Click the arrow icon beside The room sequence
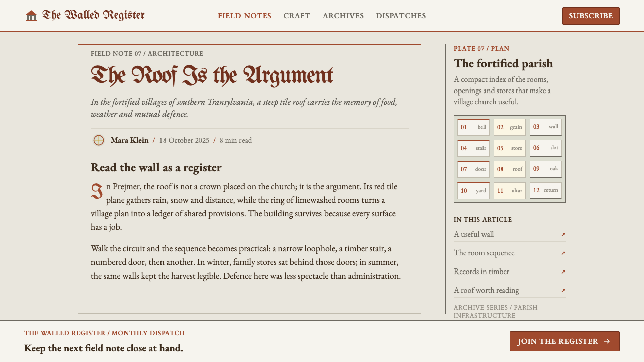Image resolution: width=644 pixels, height=362 pixels. coord(563,253)
